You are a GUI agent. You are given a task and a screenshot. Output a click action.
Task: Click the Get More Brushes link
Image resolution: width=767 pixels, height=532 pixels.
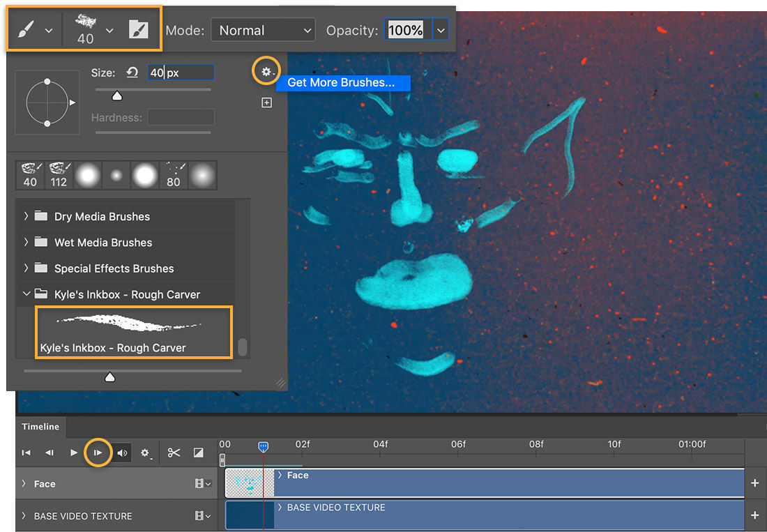pos(343,83)
